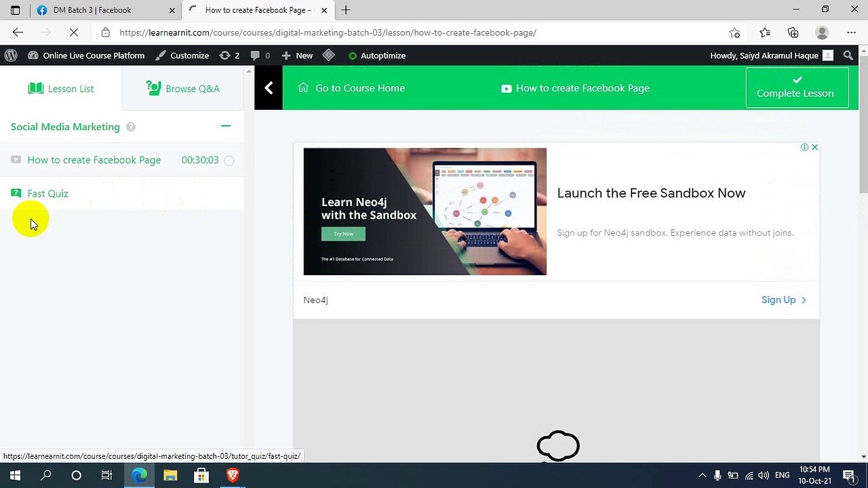This screenshot has height=488, width=868.
Task: Open the notification center
Action: point(849,475)
